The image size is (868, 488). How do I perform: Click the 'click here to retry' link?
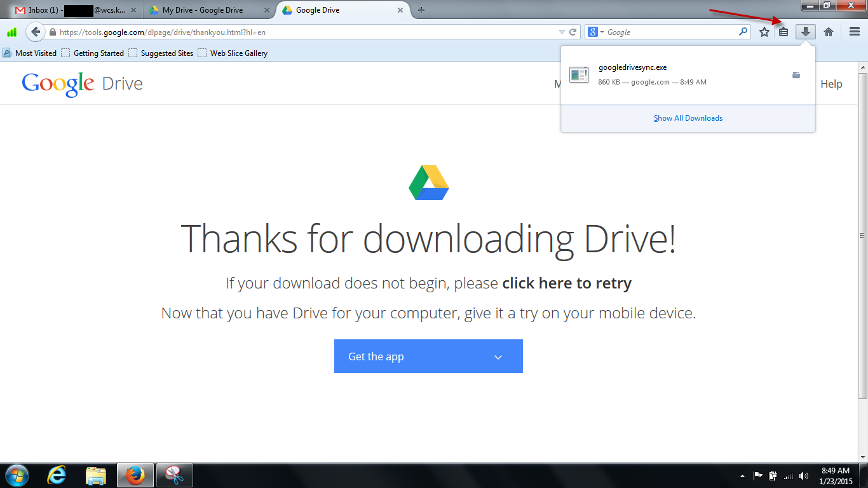click(x=567, y=283)
